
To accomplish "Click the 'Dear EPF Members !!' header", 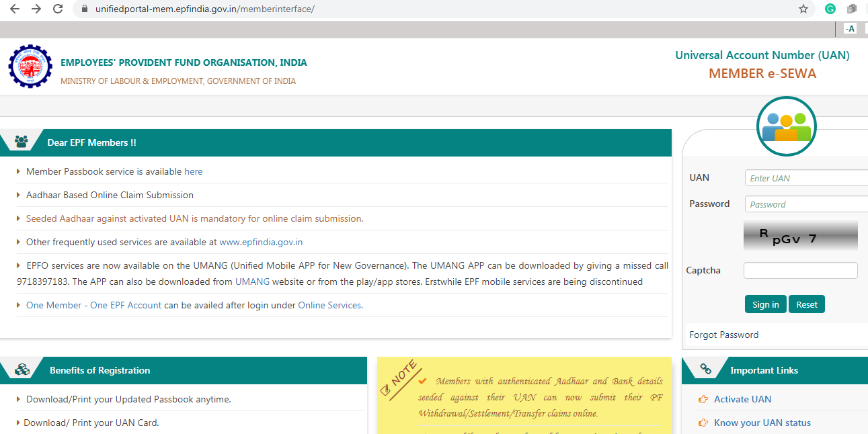I will [x=91, y=142].
